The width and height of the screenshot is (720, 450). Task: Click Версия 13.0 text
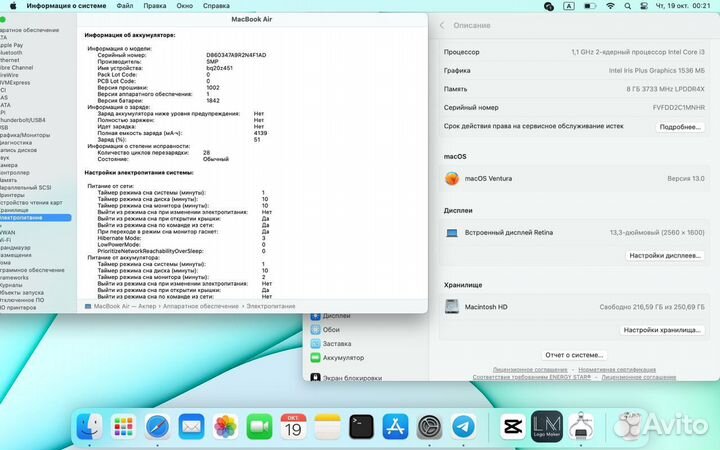(686, 179)
